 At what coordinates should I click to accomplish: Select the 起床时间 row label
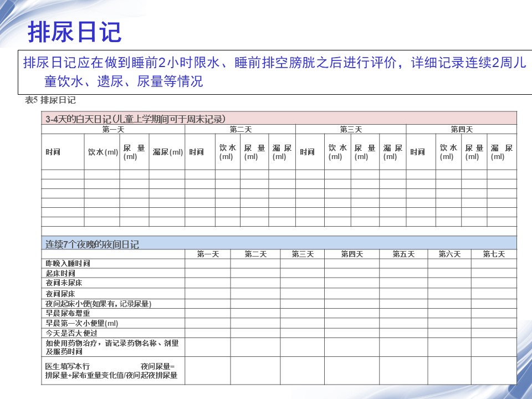60,273
